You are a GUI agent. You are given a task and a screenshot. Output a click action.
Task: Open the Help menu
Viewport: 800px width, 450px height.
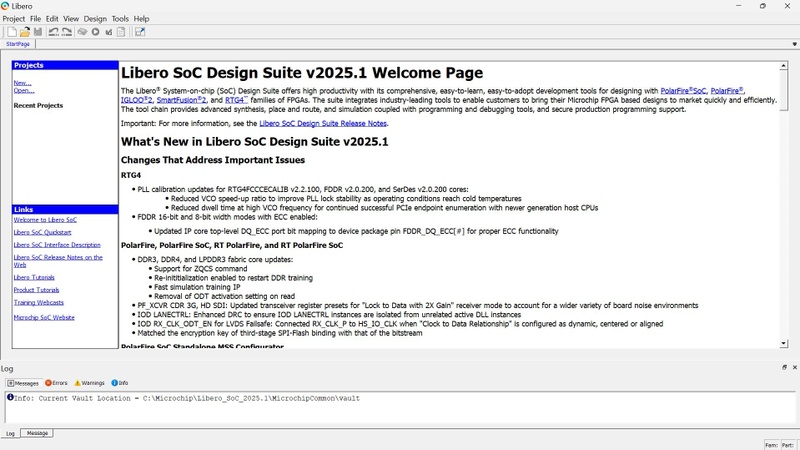point(141,18)
